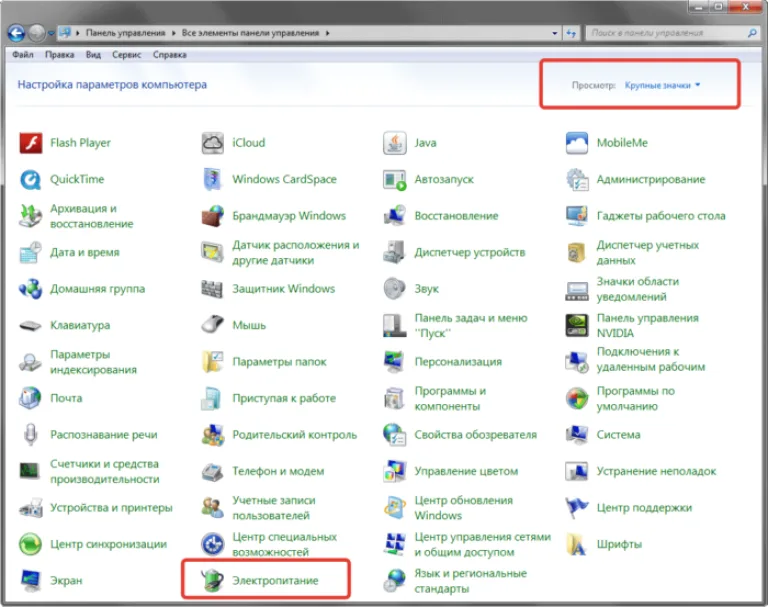Open the Домашняя группа icon
768x607 pixels.
coord(30,289)
